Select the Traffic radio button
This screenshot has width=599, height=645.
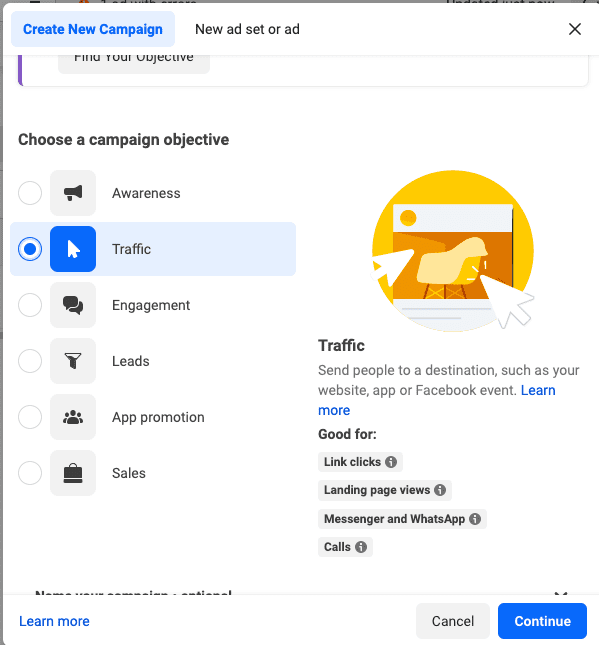[30, 249]
